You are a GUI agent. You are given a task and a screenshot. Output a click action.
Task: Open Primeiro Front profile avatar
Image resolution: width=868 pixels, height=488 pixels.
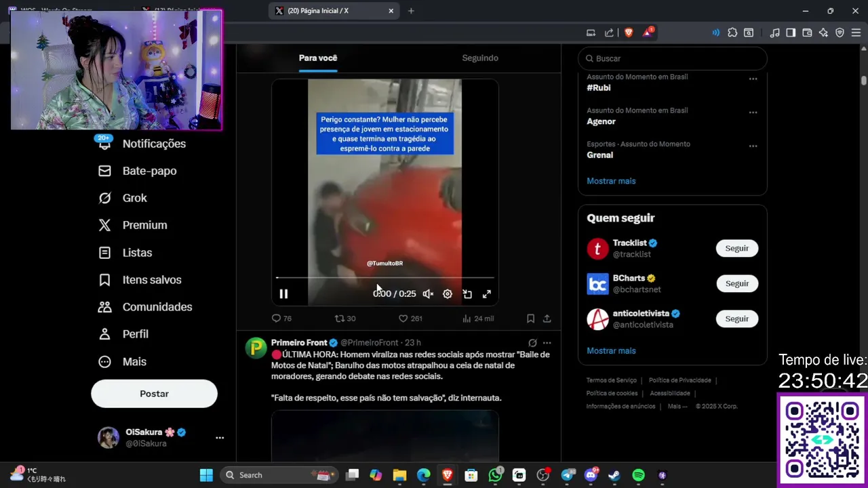click(x=256, y=348)
